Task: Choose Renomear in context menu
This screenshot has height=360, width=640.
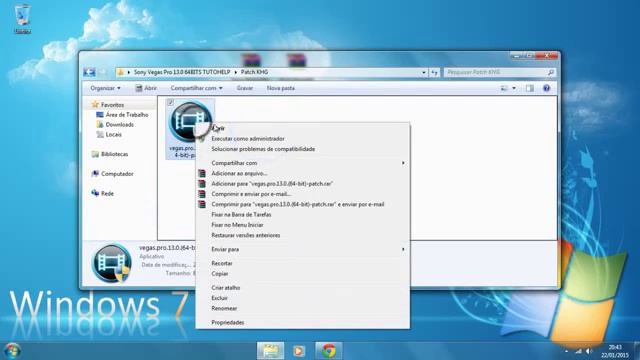Action: 303,308
